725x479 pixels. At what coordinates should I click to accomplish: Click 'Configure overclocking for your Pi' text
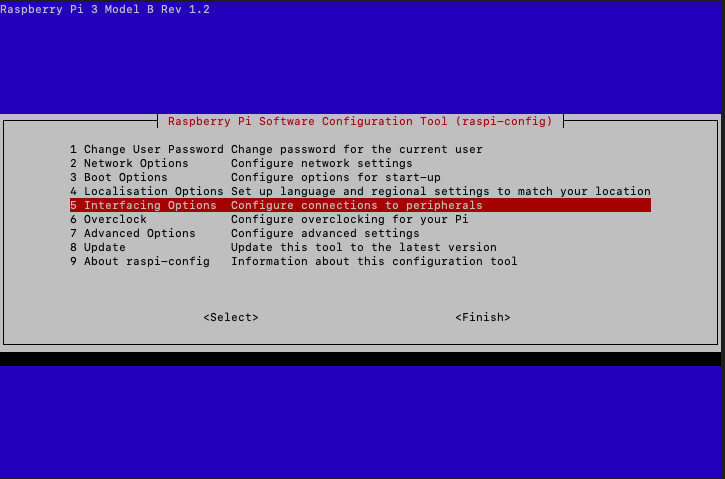coord(350,219)
